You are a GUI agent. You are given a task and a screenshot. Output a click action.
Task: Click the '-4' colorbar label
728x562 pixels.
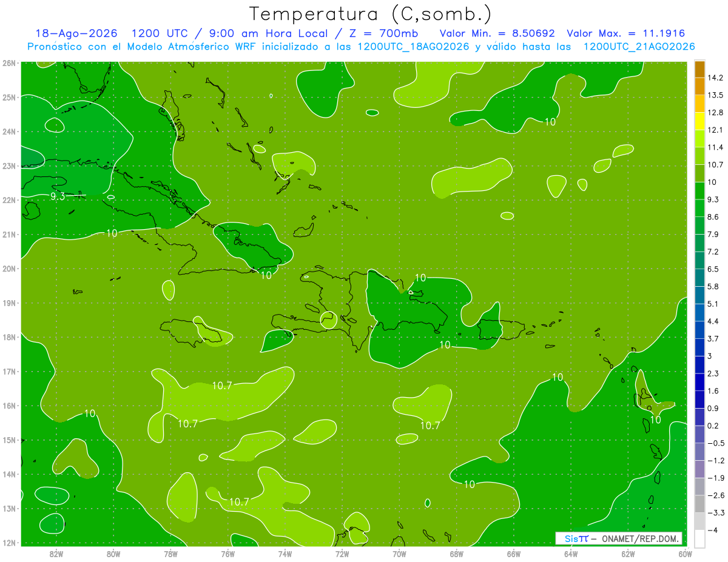coord(713,530)
